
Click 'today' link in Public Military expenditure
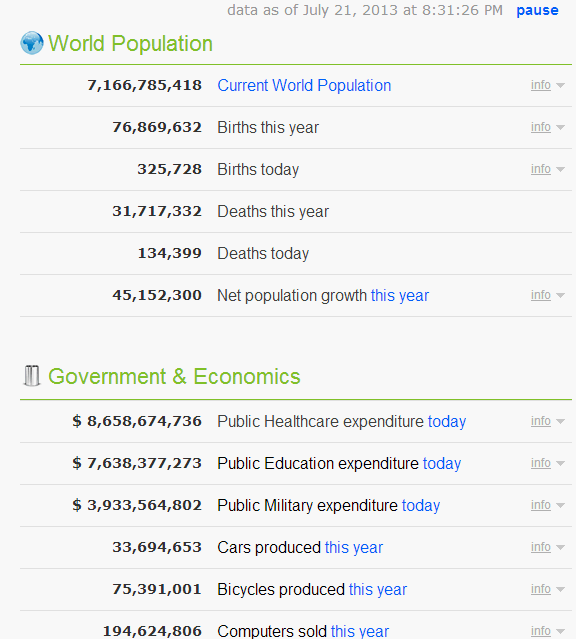click(x=421, y=505)
